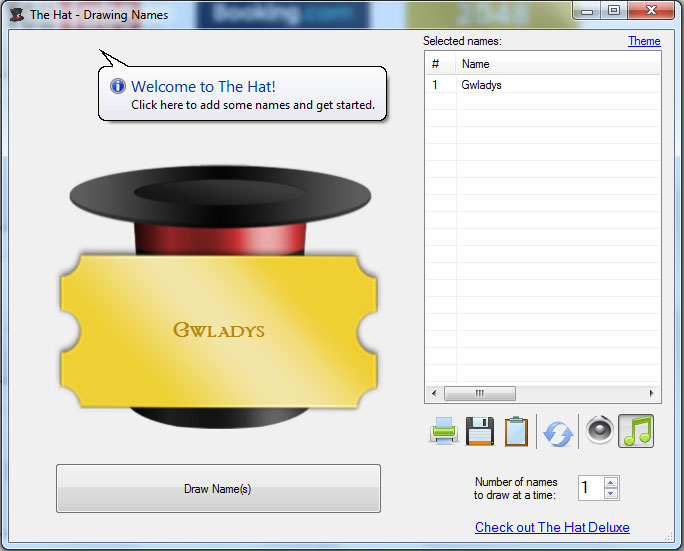Click the golden Gwladys ticket
The height and width of the screenshot is (551, 684).
click(218, 331)
